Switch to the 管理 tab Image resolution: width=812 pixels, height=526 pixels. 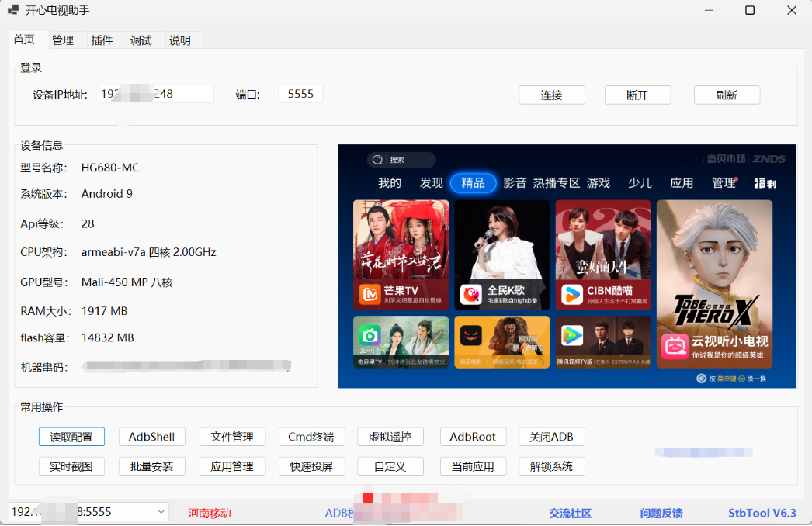coord(64,40)
